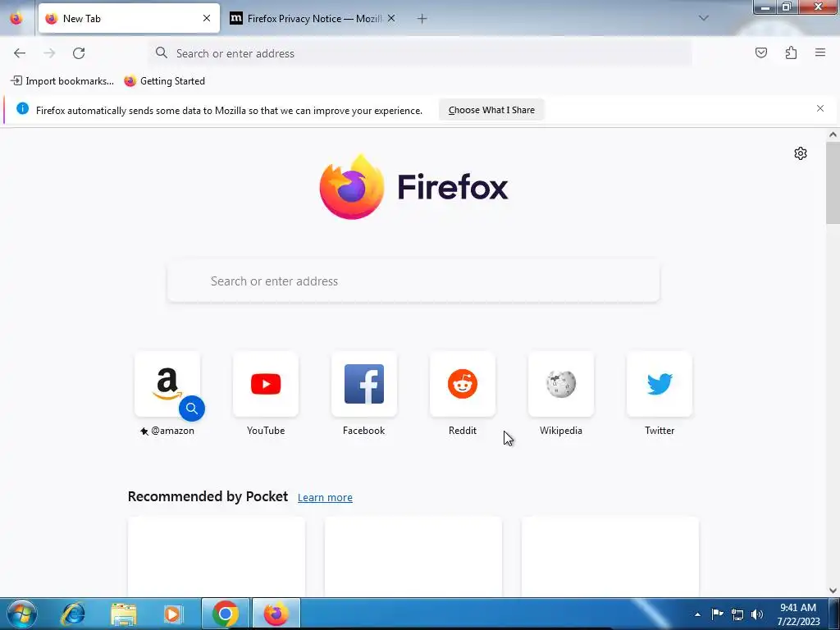Dismiss the data sharing notification bar
Image resolution: width=840 pixels, height=630 pixels.
[x=820, y=108]
